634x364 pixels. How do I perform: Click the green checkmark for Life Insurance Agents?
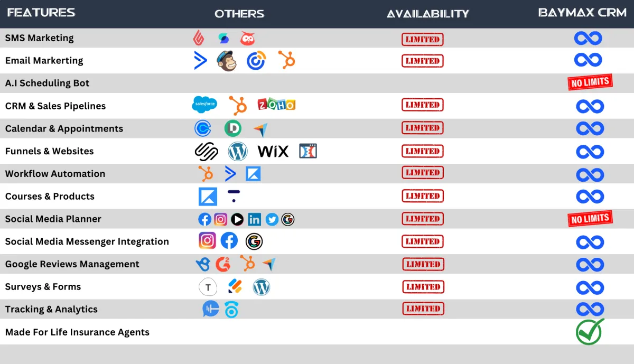point(590,332)
